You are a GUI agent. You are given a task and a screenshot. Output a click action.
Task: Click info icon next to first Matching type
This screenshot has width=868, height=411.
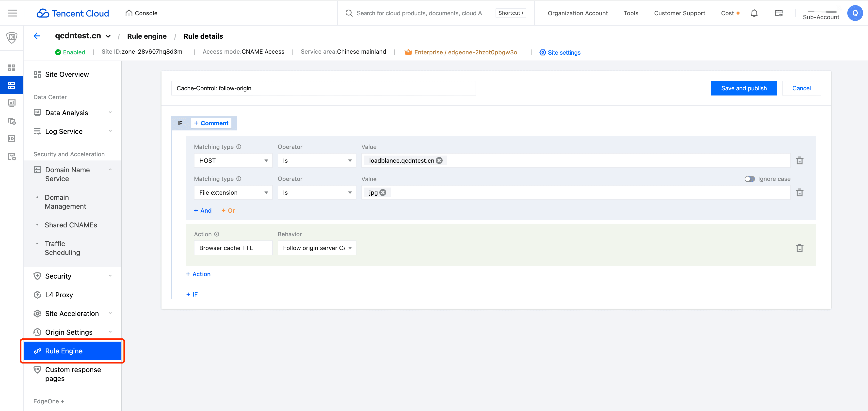coord(239,147)
